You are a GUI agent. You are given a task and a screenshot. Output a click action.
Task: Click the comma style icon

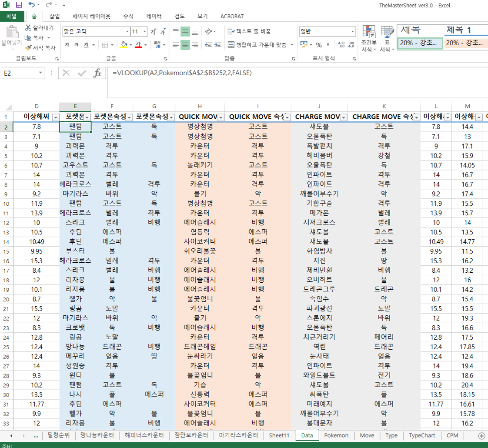pos(328,45)
